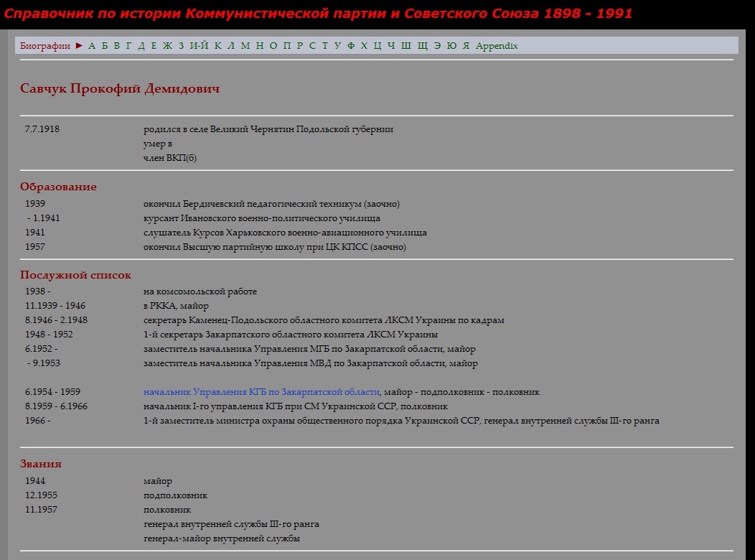Open the Appendix link
The image size is (755, 560).
(497, 46)
